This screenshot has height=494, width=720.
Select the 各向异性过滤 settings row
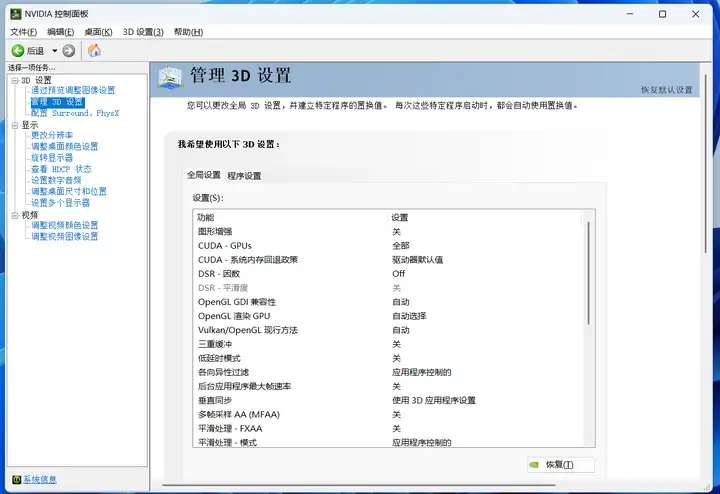[x=388, y=372]
